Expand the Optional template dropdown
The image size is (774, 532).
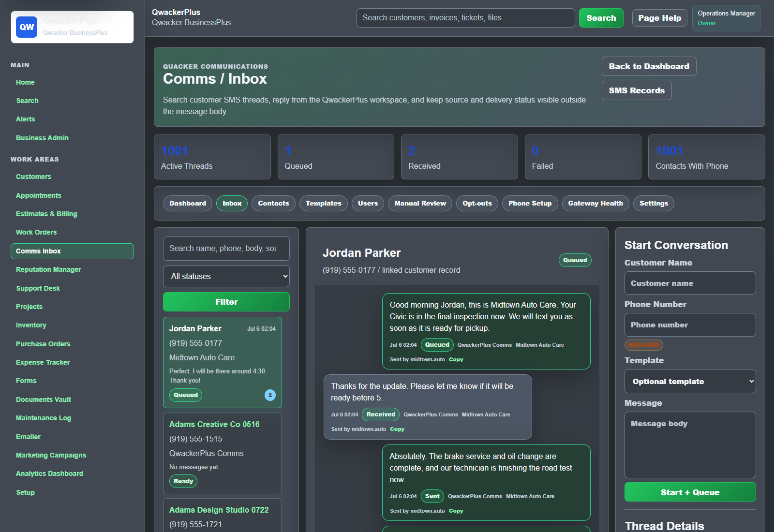690,381
